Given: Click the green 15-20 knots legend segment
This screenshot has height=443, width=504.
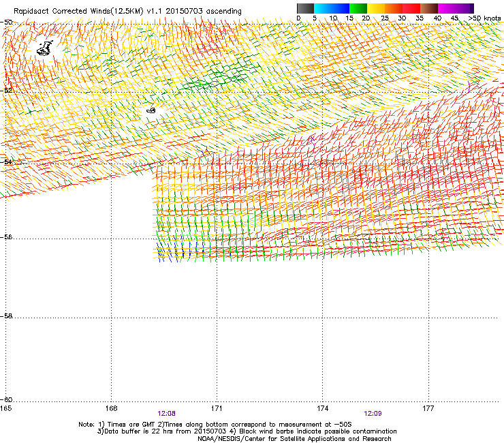Looking at the screenshot, I should click(x=358, y=8).
